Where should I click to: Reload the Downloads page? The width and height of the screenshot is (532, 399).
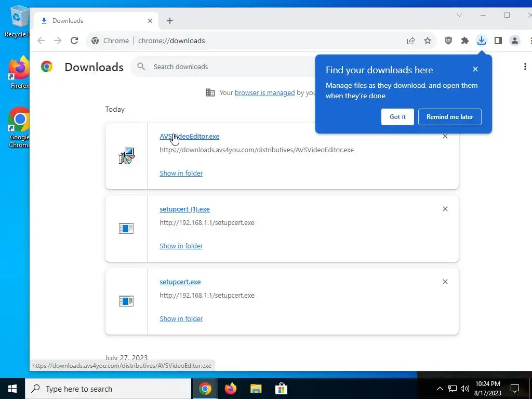pos(74,41)
